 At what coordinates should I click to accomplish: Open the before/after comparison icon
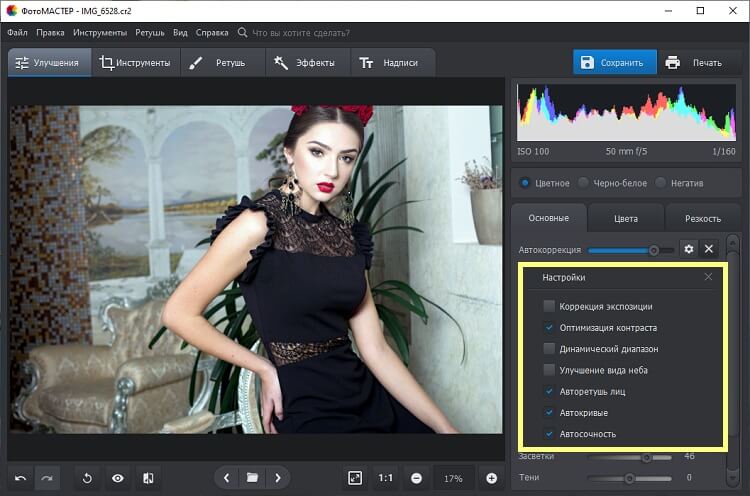coord(148,478)
